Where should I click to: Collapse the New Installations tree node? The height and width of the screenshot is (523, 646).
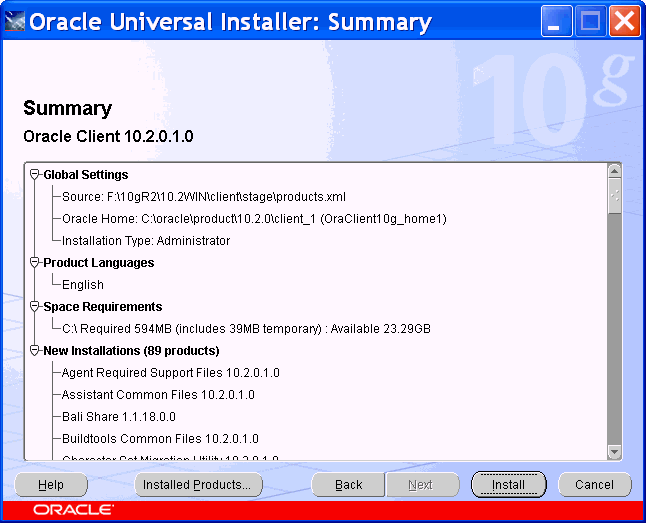point(34,351)
